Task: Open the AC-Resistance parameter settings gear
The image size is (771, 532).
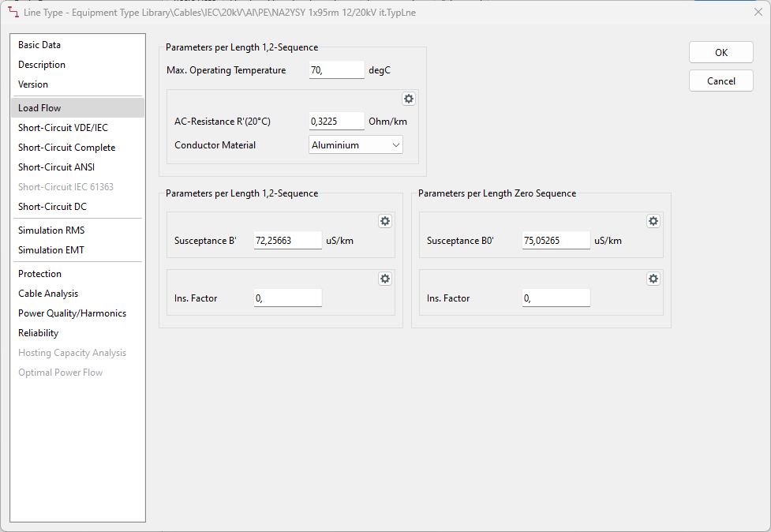Action: pos(409,99)
